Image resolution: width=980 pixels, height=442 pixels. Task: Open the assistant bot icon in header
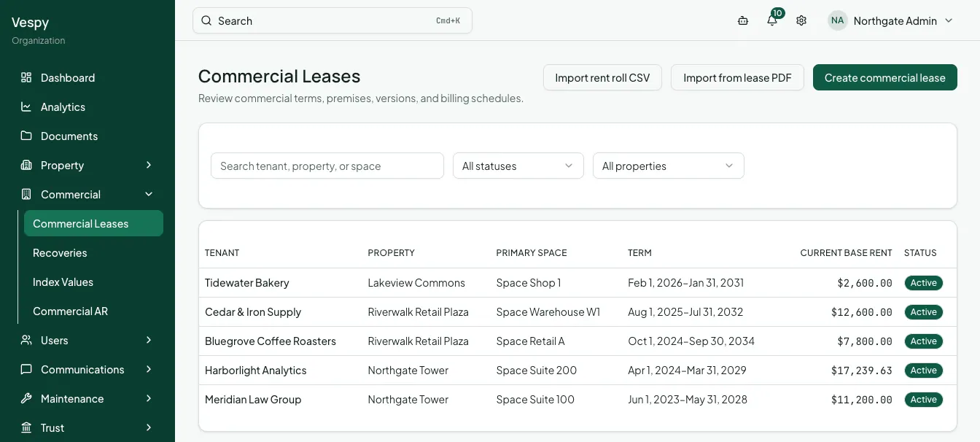click(743, 20)
